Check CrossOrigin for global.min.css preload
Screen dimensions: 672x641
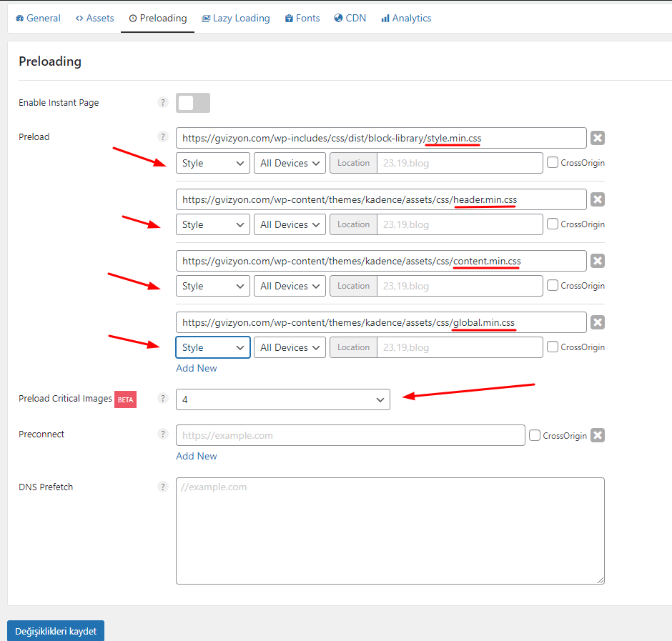point(553,347)
